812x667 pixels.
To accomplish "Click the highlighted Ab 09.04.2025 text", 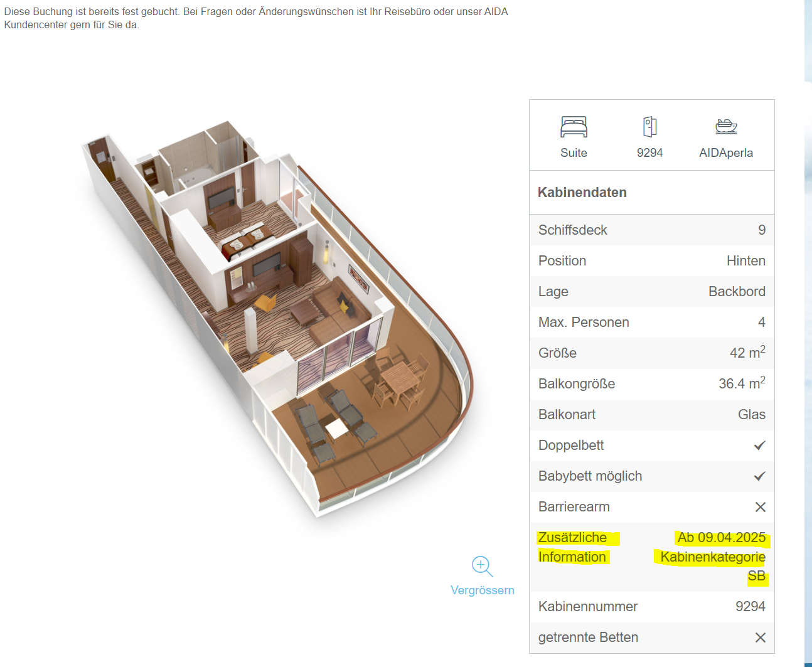I will tap(721, 538).
